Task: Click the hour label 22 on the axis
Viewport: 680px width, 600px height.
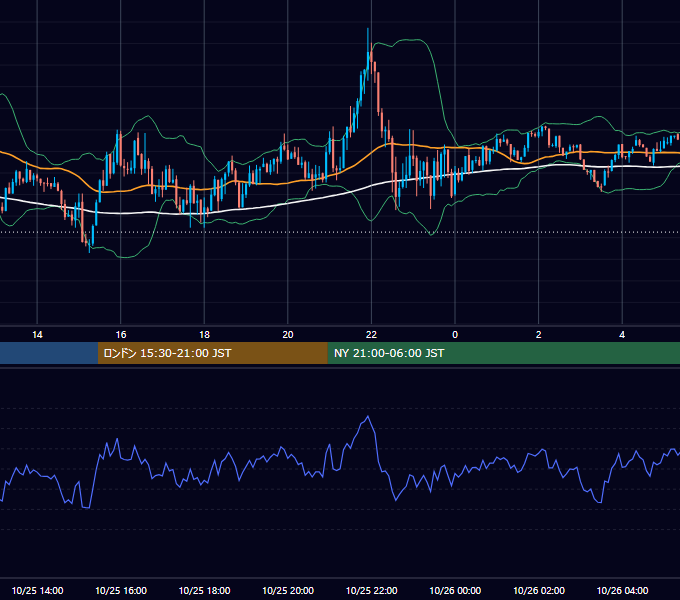Action: pos(371,335)
